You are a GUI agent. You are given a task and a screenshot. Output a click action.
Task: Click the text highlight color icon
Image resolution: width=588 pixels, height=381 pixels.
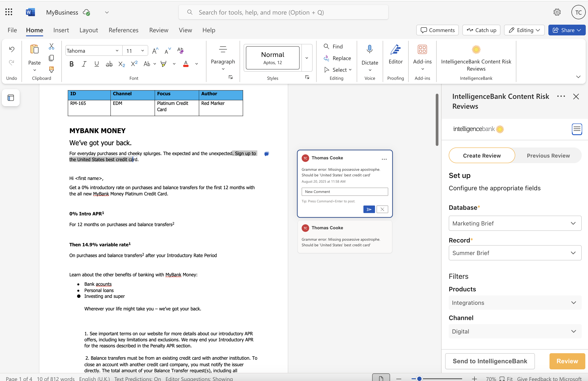pyautogui.click(x=163, y=64)
